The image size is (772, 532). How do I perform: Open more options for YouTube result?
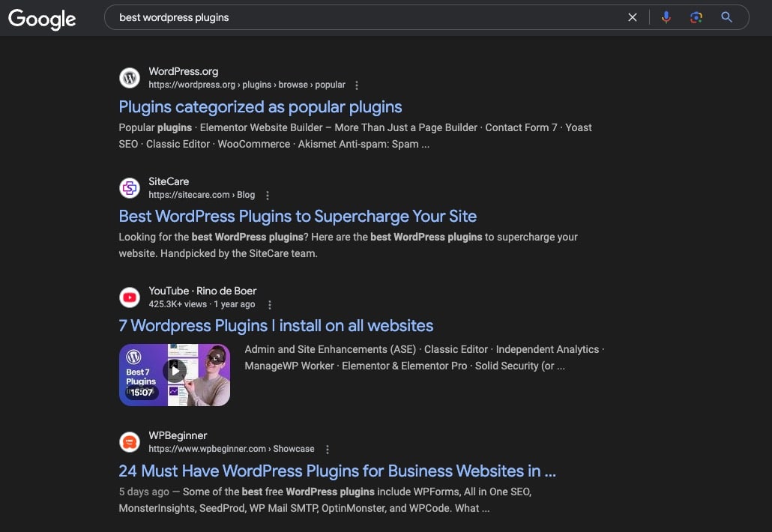point(270,305)
